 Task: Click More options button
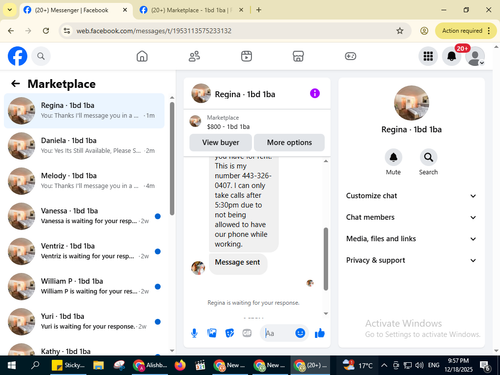tap(289, 142)
